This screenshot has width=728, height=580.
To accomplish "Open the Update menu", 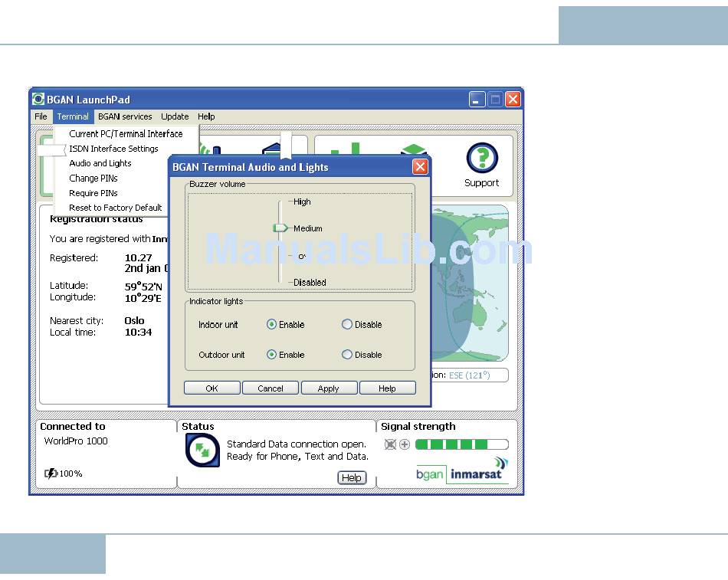I will click(x=175, y=116).
